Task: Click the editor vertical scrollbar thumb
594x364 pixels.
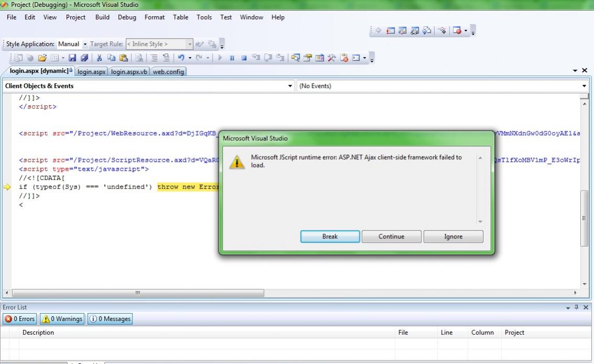Action: tap(585, 218)
